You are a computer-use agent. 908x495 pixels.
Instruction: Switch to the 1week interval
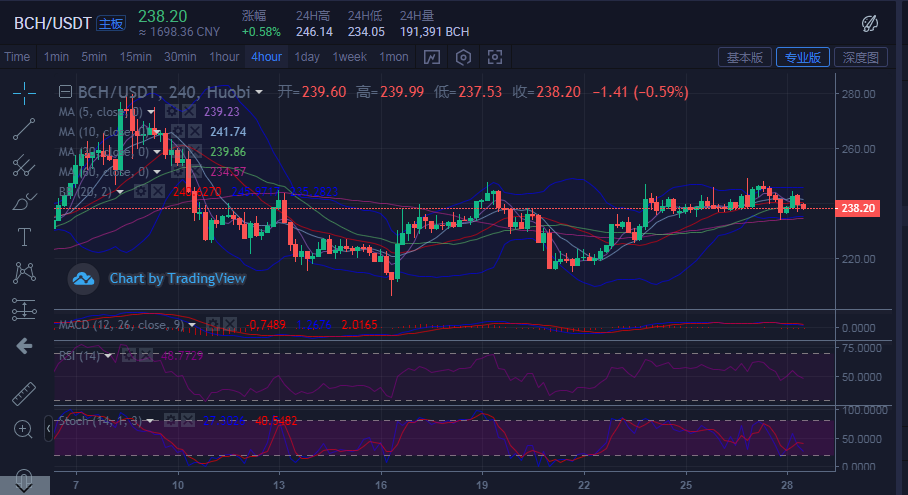350,57
